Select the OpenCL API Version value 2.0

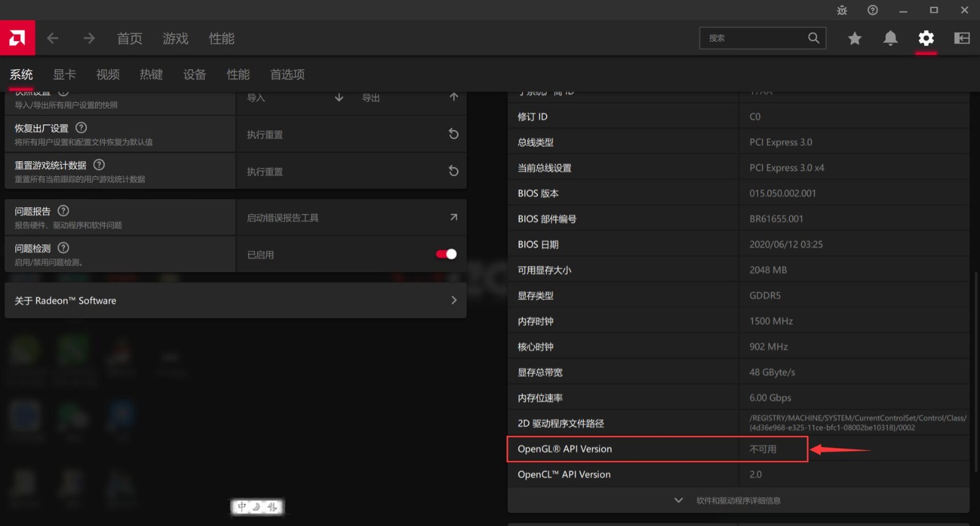click(x=756, y=475)
